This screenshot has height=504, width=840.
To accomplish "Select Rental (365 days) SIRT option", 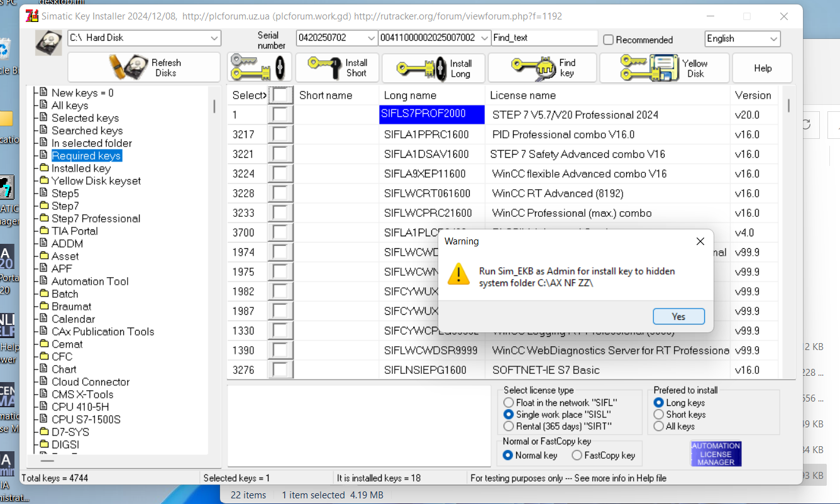I will (509, 426).
